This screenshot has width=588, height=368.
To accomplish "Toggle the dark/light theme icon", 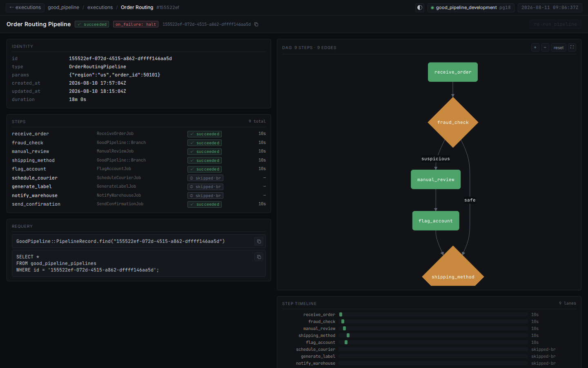I will (x=419, y=7).
